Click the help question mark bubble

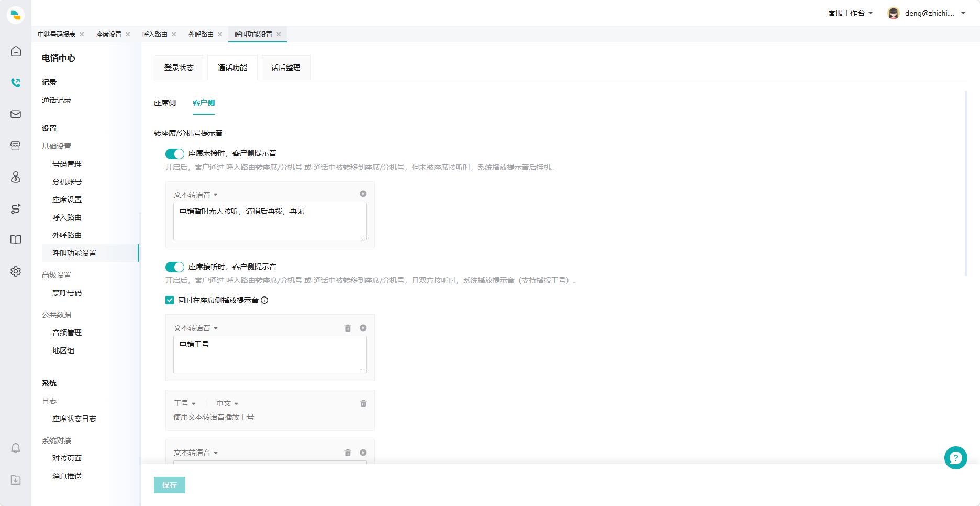pos(955,458)
